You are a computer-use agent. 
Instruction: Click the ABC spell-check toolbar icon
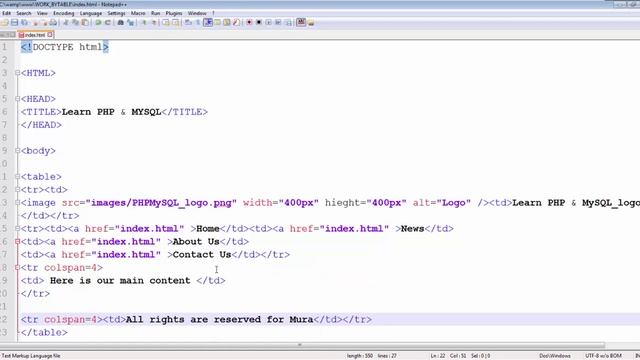301,22
